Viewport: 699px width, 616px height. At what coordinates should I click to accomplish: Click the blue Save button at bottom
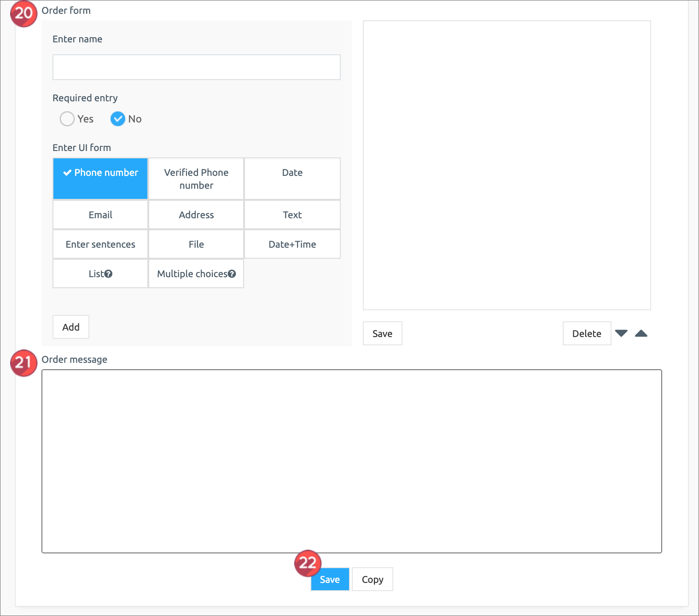[330, 579]
